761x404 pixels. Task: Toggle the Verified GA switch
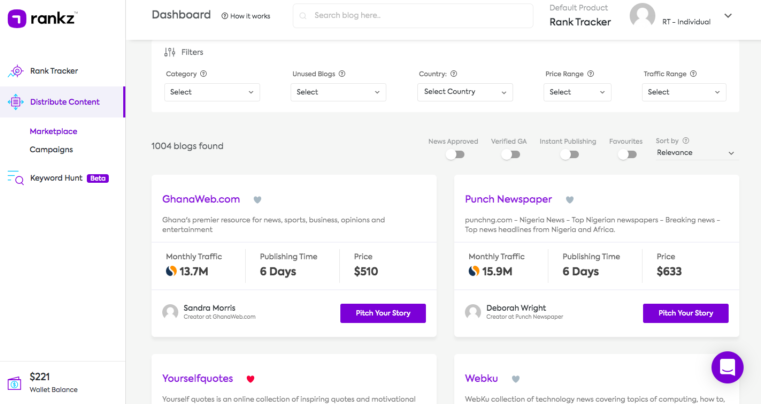tap(511, 154)
